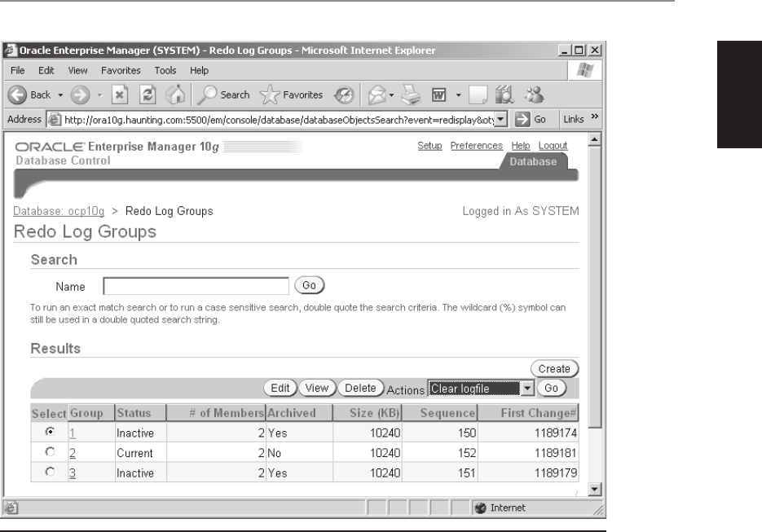Open the Edit menu

(46, 70)
